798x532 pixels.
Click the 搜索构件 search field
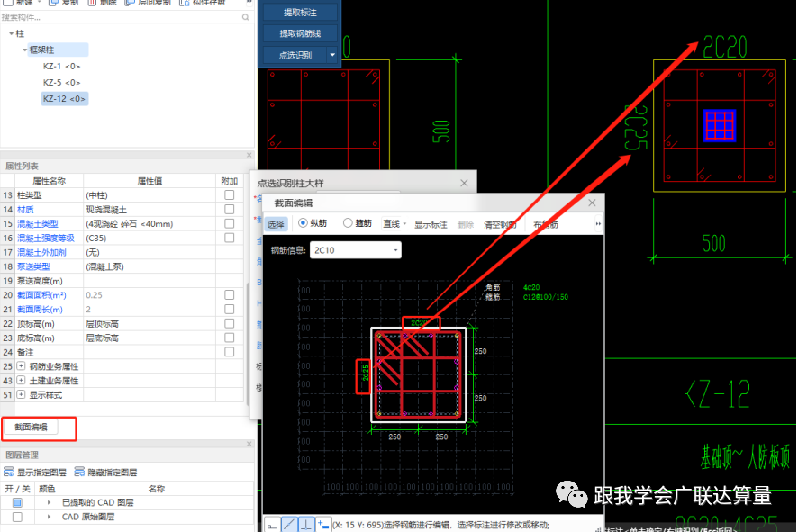[120, 17]
